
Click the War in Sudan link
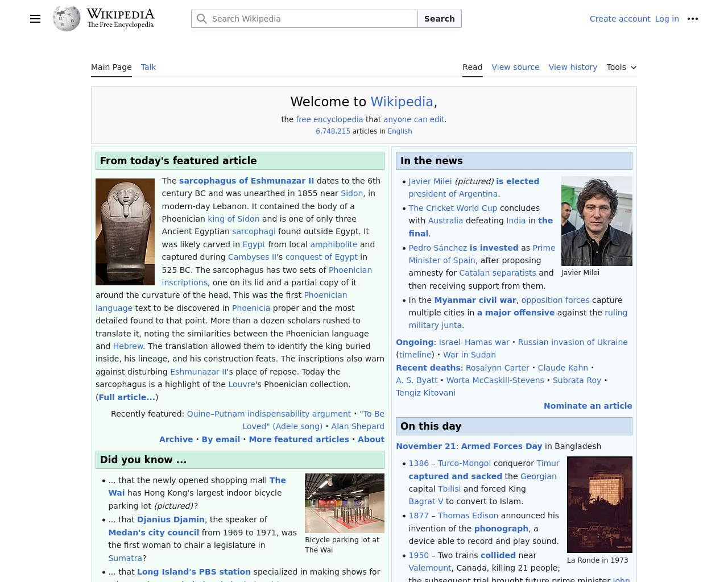point(469,355)
